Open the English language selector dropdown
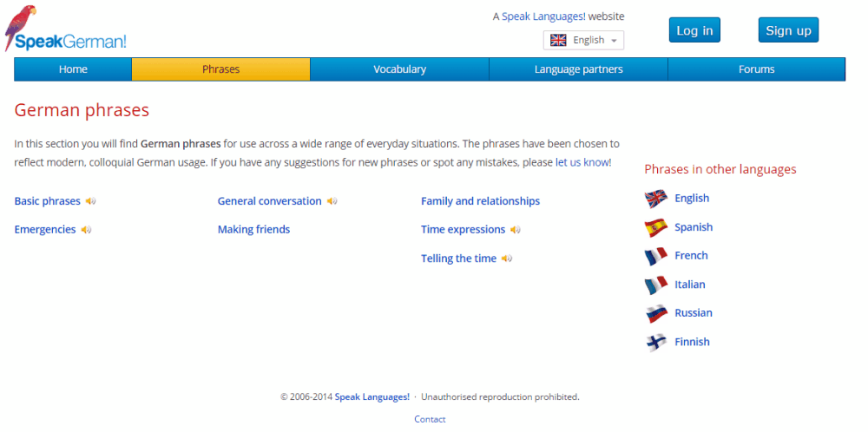This screenshot has width=868, height=432. [583, 41]
